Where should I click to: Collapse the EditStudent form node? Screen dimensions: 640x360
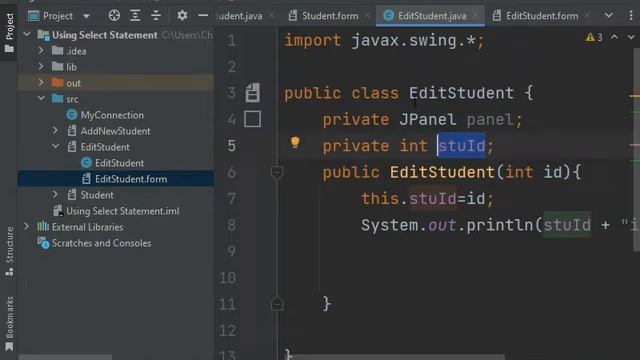coord(56,146)
